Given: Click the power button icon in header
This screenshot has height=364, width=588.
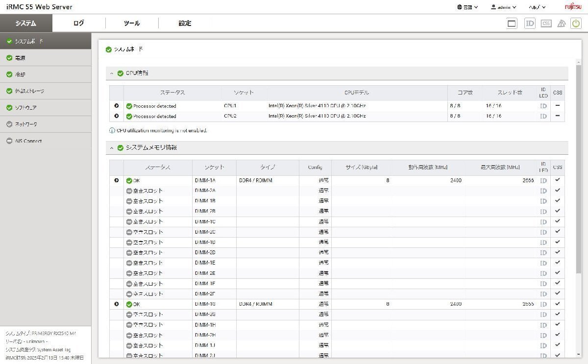Looking at the screenshot, I should (x=576, y=23).
